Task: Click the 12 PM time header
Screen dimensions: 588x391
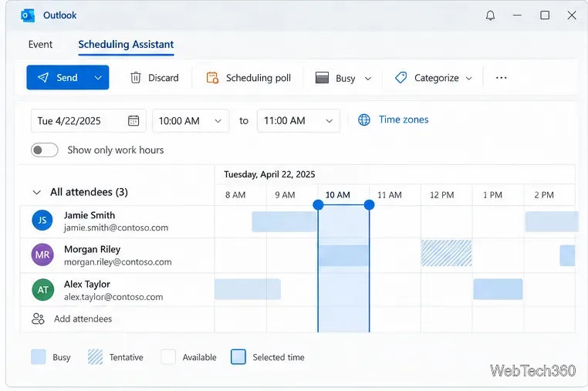Action: pos(441,195)
